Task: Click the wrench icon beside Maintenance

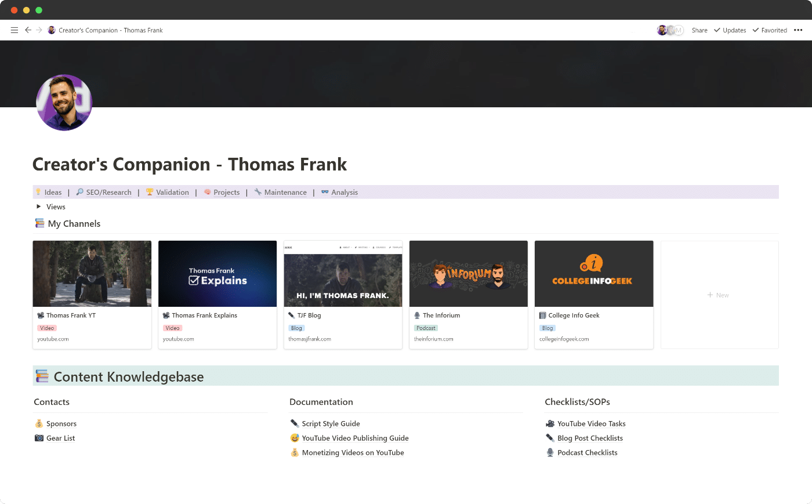Action: [258, 192]
